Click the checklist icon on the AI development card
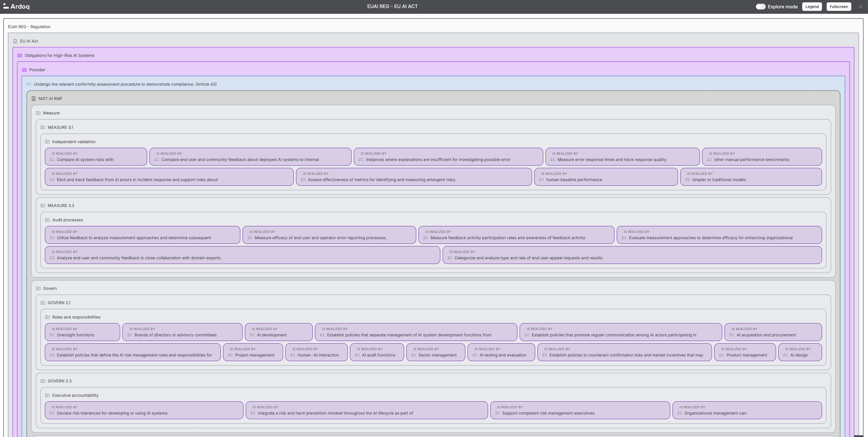Screen dimensions: 868x437 [252, 335]
